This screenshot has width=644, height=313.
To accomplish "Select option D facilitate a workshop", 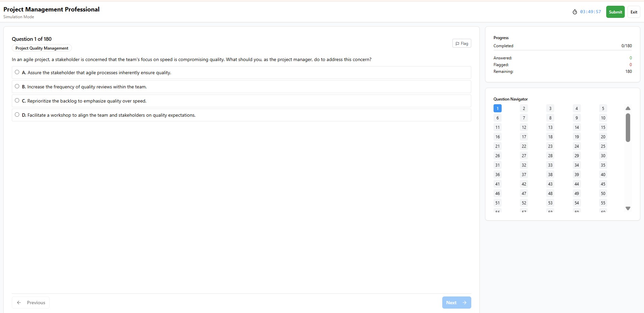I will point(17,115).
